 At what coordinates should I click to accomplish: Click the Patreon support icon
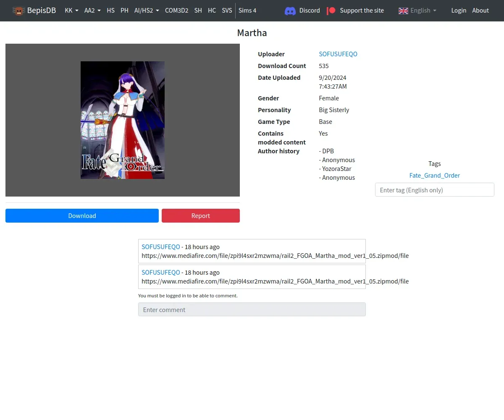click(x=331, y=10)
